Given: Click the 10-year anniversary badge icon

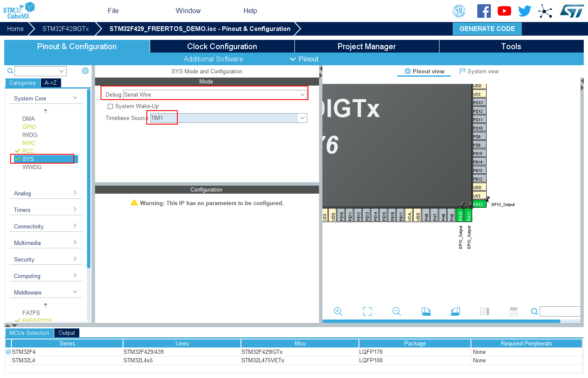Looking at the screenshot, I should [459, 11].
